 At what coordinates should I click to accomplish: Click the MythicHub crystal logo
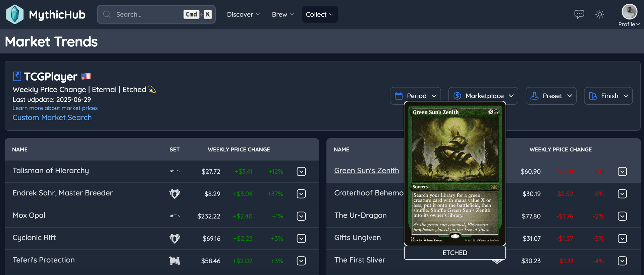[x=15, y=14]
